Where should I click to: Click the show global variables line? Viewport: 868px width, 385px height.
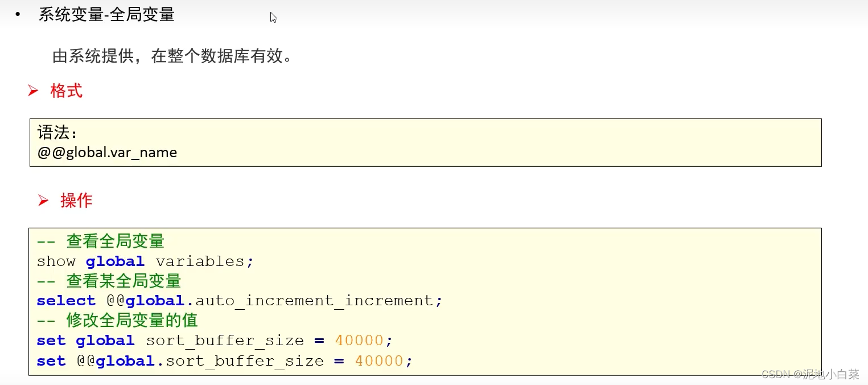(x=145, y=261)
